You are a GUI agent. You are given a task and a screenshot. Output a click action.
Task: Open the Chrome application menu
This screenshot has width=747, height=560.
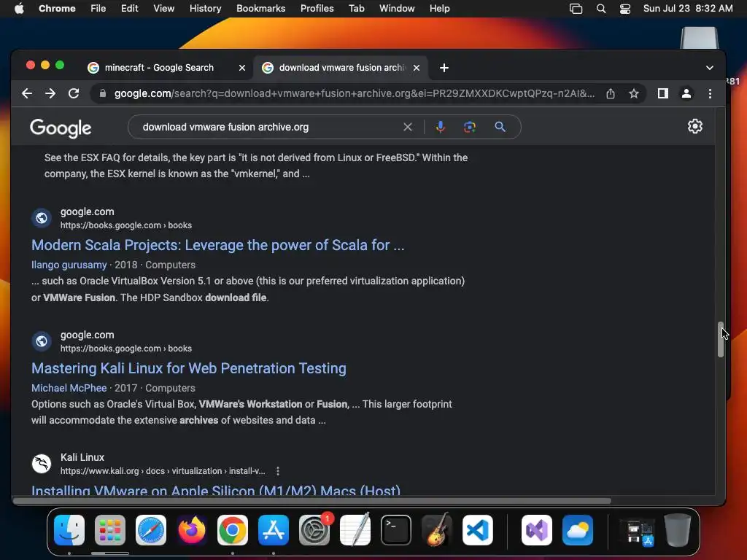(57, 9)
